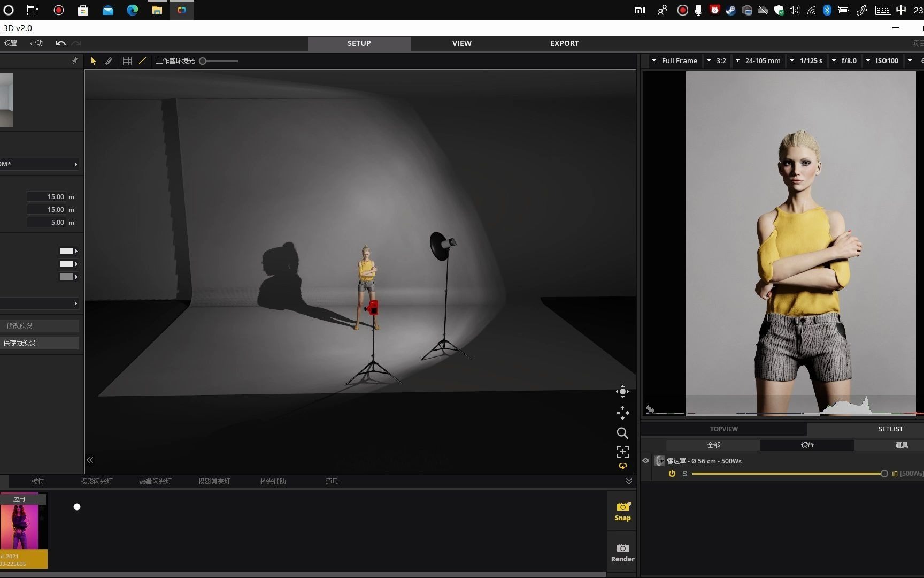Toggle the S solo button for light
924x578 pixels.
(684, 474)
